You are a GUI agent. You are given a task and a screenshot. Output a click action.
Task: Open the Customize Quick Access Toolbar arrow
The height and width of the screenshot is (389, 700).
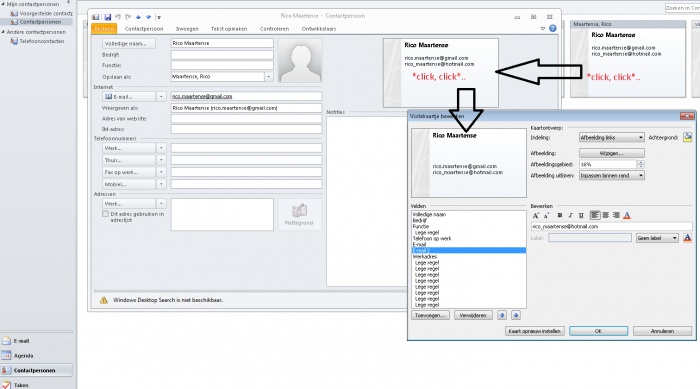point(158,17)
